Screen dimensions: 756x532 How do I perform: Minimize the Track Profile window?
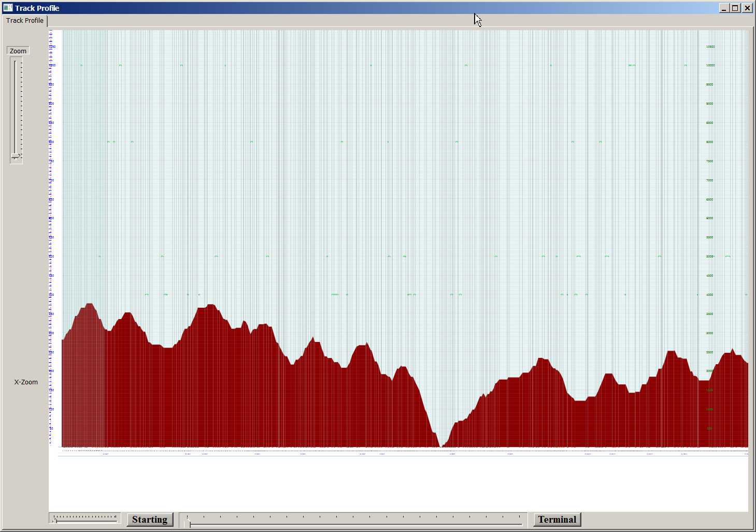(724, 8)
